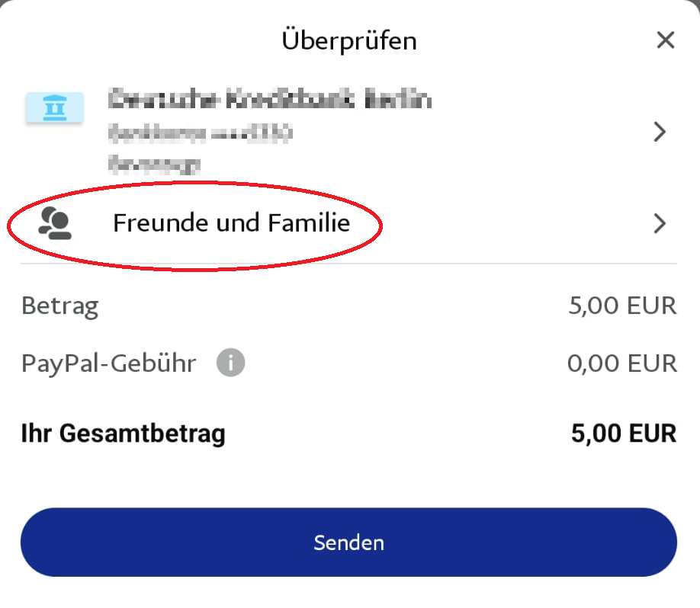Screen dimensions: 700x608
Task: Click the blue bank building icon
Action: click(54, 107)
